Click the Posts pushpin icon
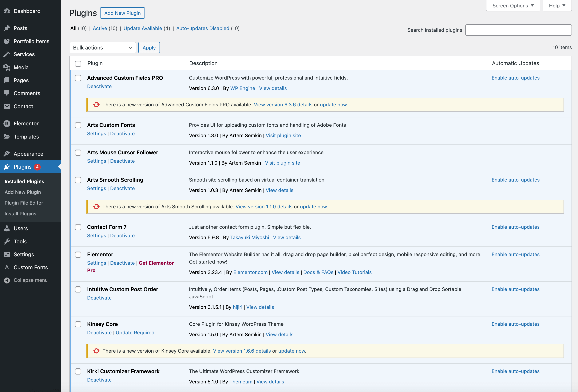 click(x=7, y=28)
